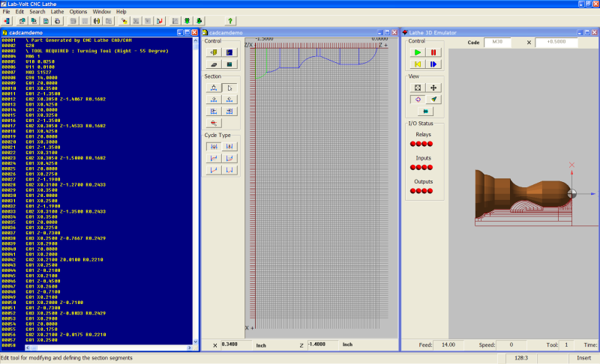Open the Window menu
Viewport: 600px width, 364px height.
click(102, 12)
